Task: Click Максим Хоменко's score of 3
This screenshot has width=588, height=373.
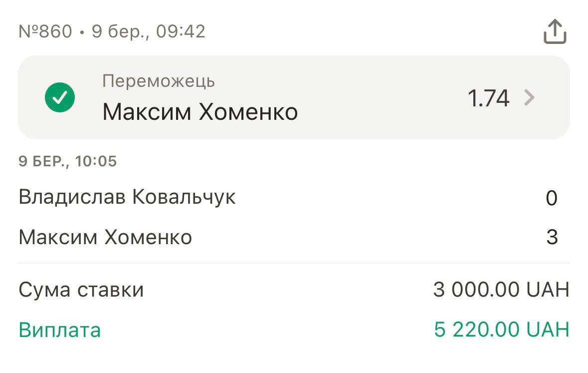Action: tap(552, 237)
